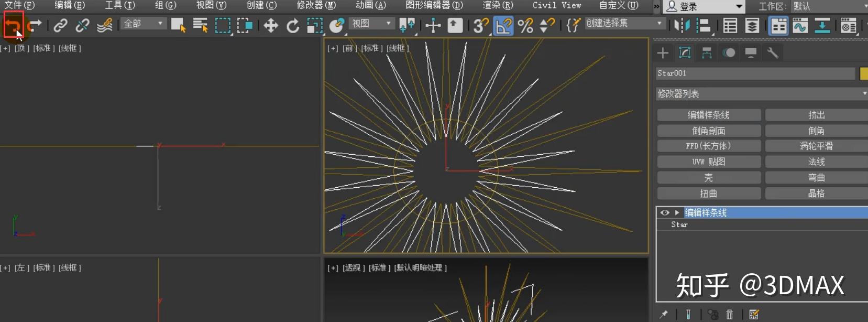Expand 编辑样条线 sub-object arrow in stack

pyautogui.click(x=677, y=212)
